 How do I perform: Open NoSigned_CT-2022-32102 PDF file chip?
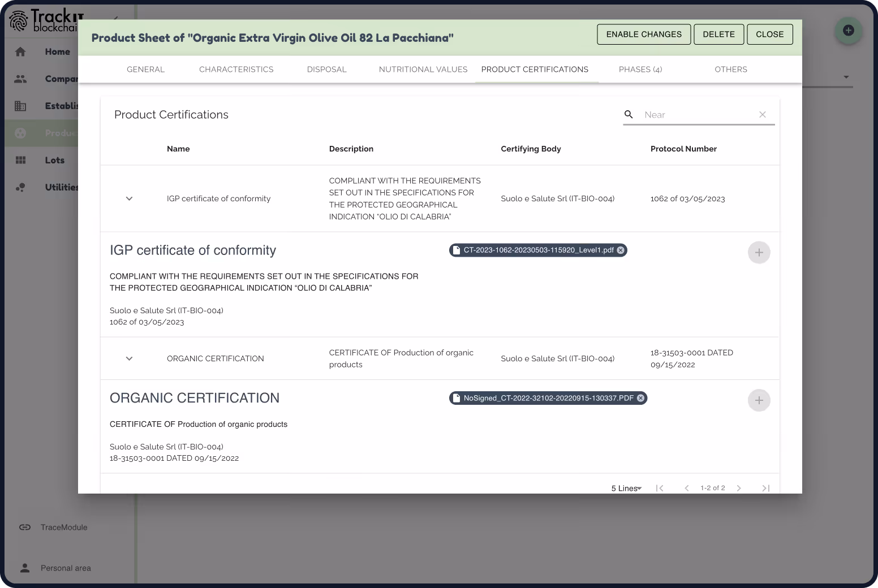[x=548, y=398]
